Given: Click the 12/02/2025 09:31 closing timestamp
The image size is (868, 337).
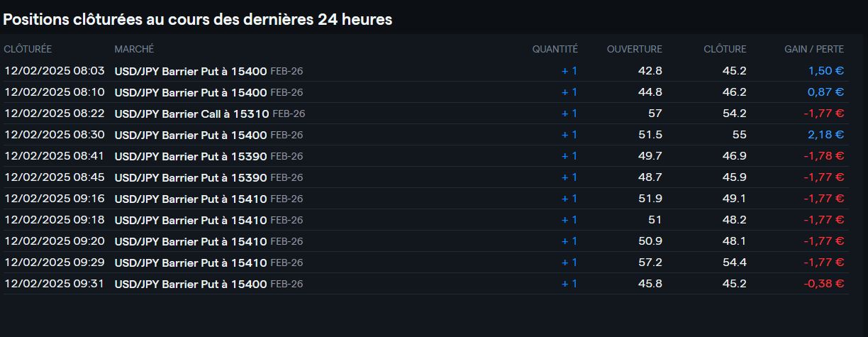Looking at the screenshot, I should [55, 284].
